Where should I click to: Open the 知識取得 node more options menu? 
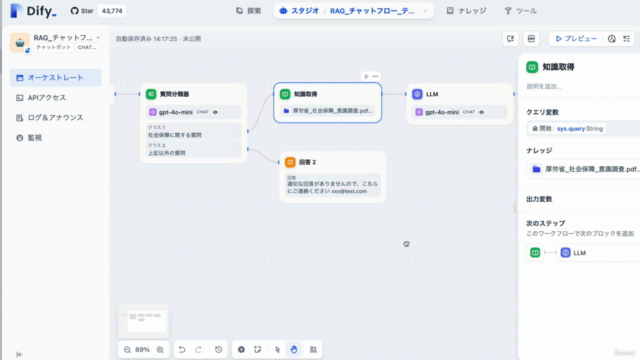[x=375, y=76]
